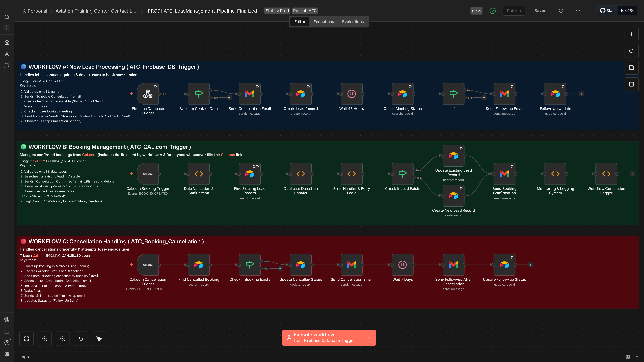Add a sticky note to canvas
This screenshot has height=362, width=644.
(631, 67)
